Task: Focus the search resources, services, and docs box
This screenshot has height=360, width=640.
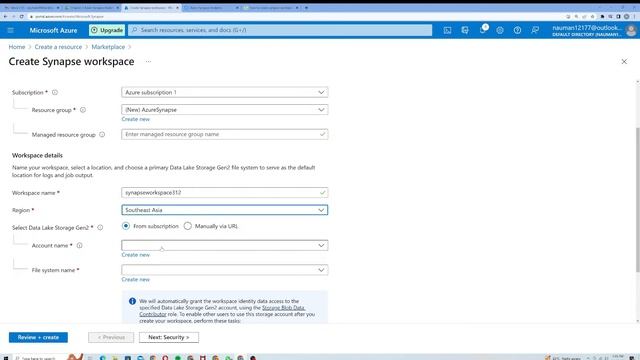Action: pos(280,30)
